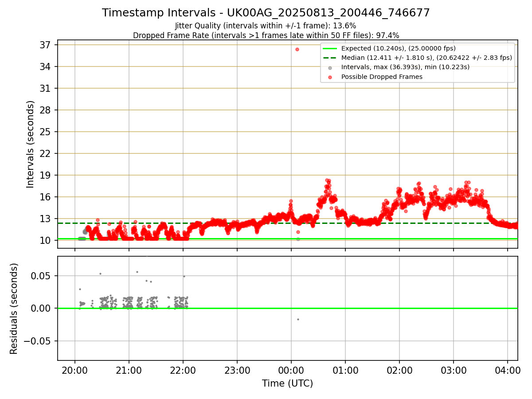Click the Residuals (seconds) y-axis label
This screenshot has height=399, width=532.
click(x=14, y=309)
